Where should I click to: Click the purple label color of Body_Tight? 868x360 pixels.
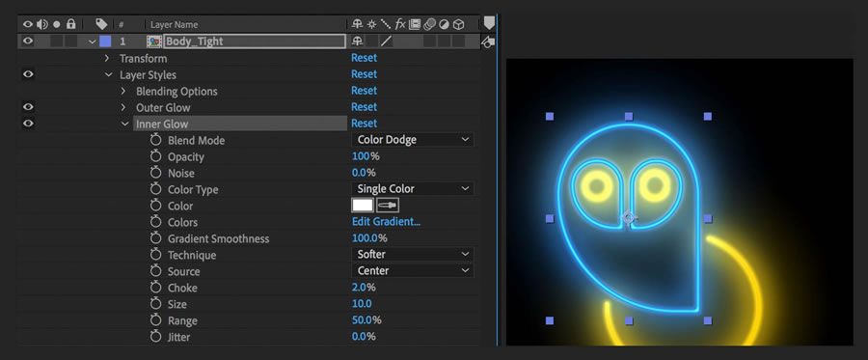click(x=105, y=42)
